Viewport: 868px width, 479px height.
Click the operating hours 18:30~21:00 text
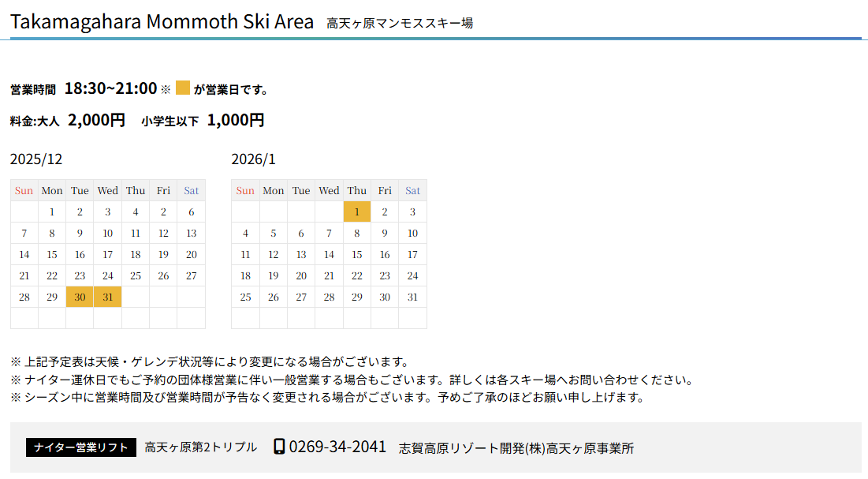[x=110, y=88]
